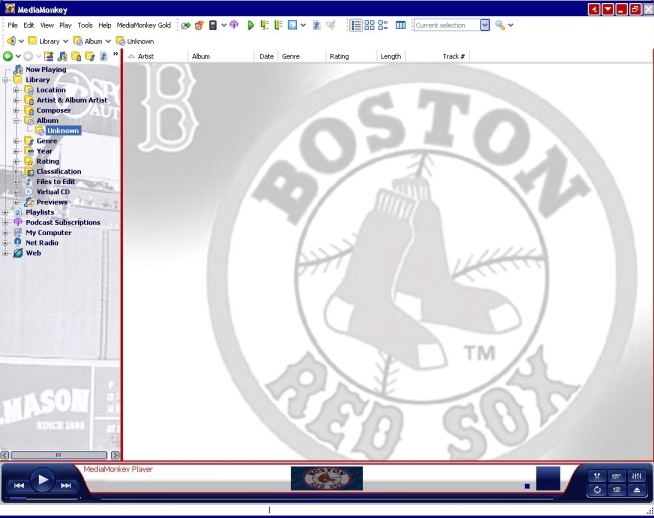Screen dimensions: 654x518
Task: Open the dropdown arrow after Library breadcrumb
Action: click(65, 41)
